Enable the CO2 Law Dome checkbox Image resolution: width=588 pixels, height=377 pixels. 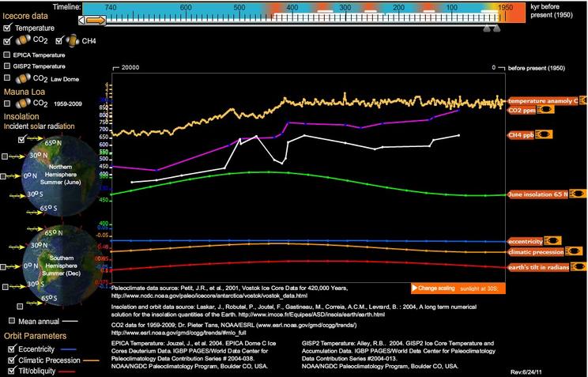coord(7,79)
